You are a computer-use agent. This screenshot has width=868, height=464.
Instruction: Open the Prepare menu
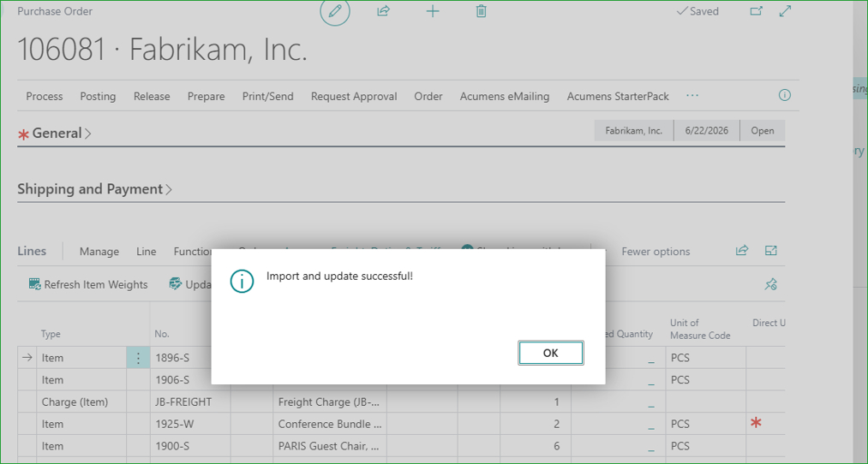pyautogui.click(x=206, y=96)
